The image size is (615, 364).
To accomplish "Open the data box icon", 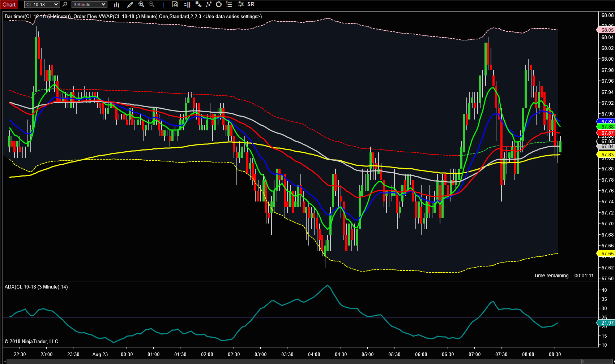I will [x=175, y=4].
